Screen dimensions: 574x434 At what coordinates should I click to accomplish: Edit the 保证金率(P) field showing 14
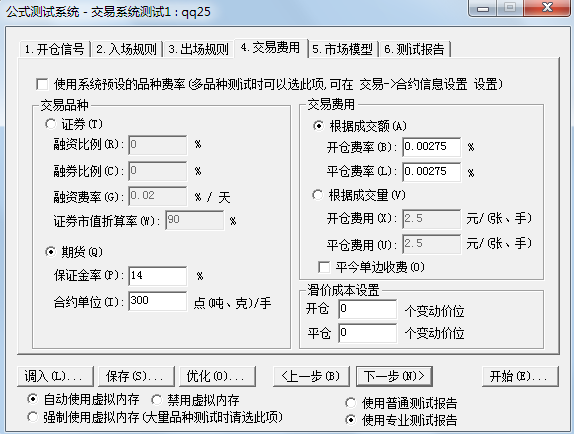click(x=157, y=276)
